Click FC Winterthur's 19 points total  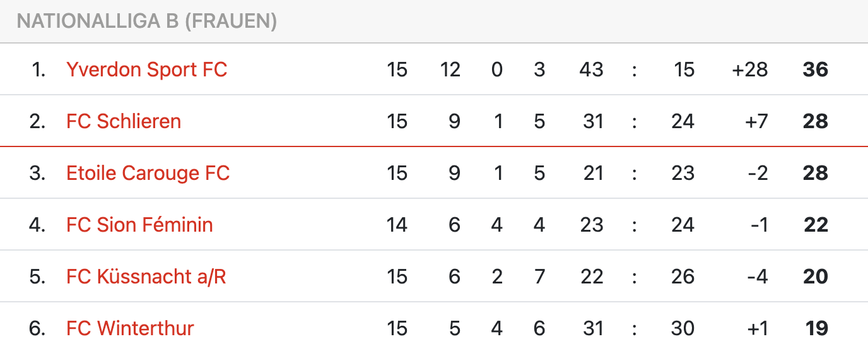tap(816, 328)
